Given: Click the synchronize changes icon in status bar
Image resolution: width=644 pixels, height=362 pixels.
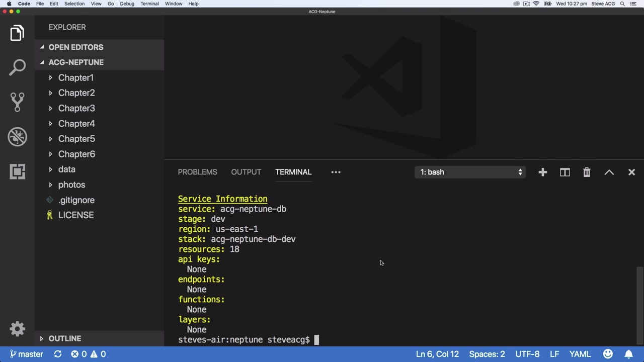Looking at the screenshot, I should [x=58, y=354].
